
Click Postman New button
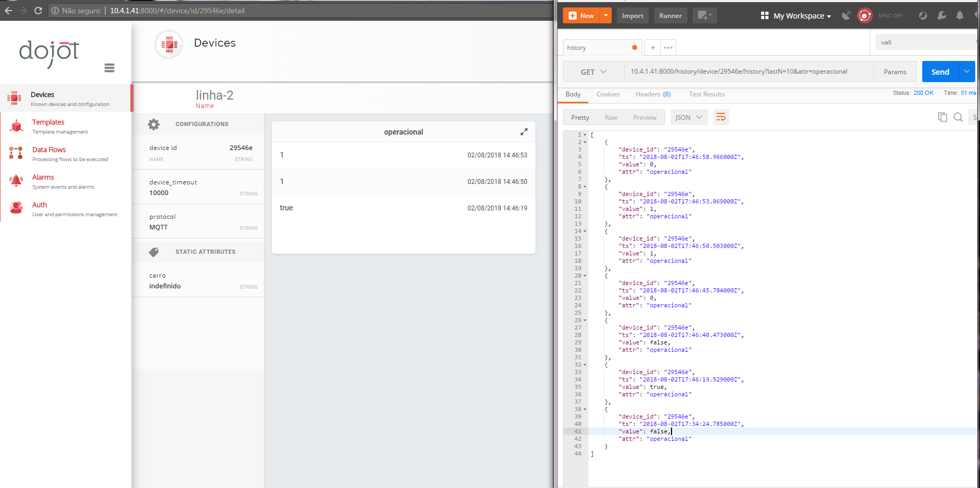tap(581, 15)
